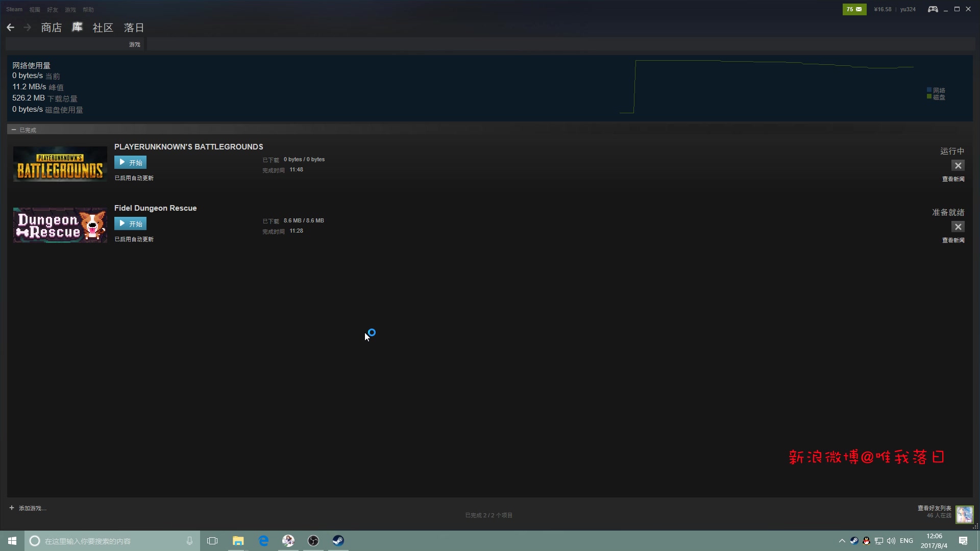Click the 运行中 running status text
Screen dimensions: 980x551
pos(952,151)
